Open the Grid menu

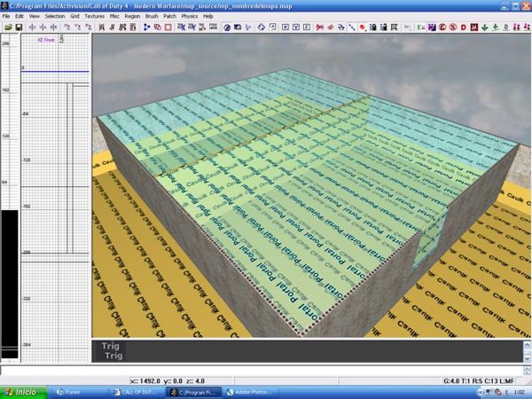(74, 16)
